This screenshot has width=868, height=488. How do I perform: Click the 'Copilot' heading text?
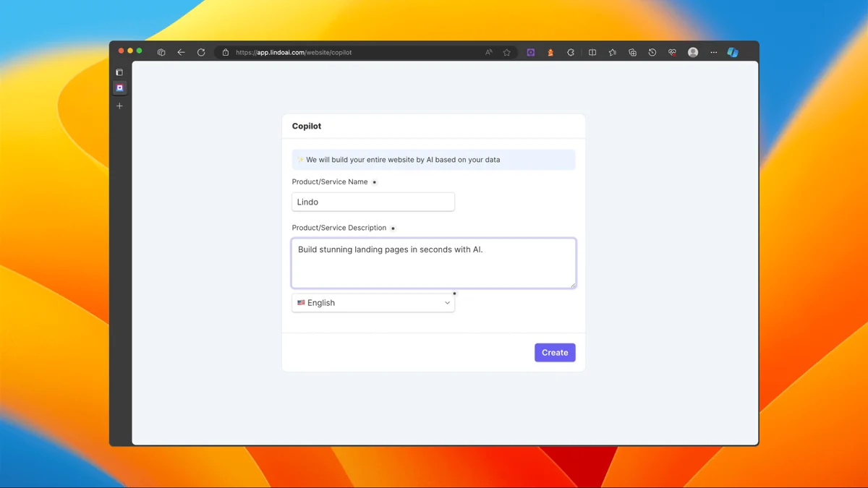[x=307, y=126]
